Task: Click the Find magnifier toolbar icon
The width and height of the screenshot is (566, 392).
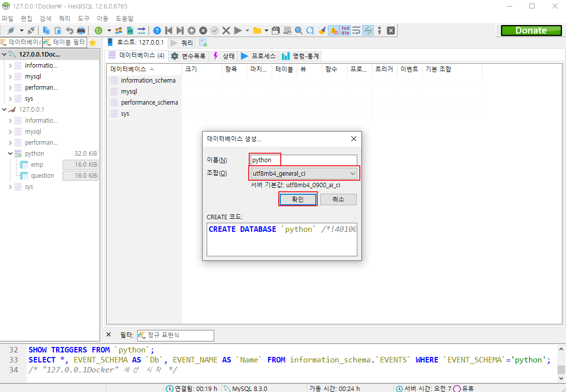Action: [299, 31]
